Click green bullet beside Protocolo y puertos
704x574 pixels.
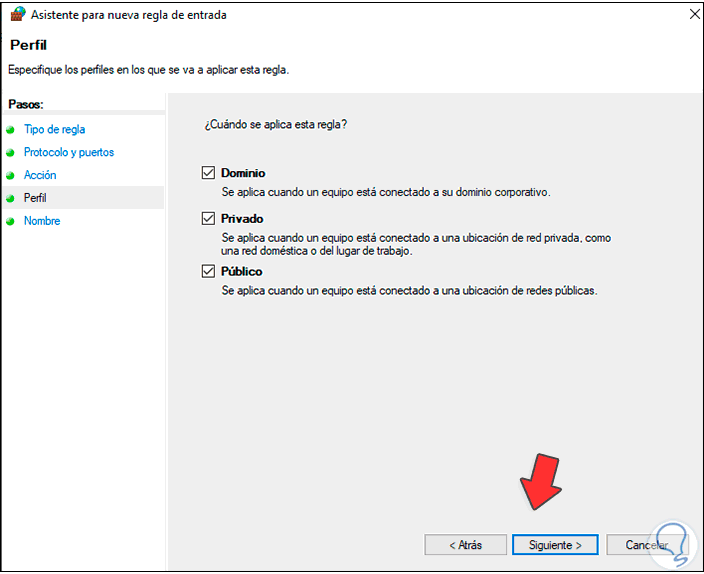pos(10,153)
